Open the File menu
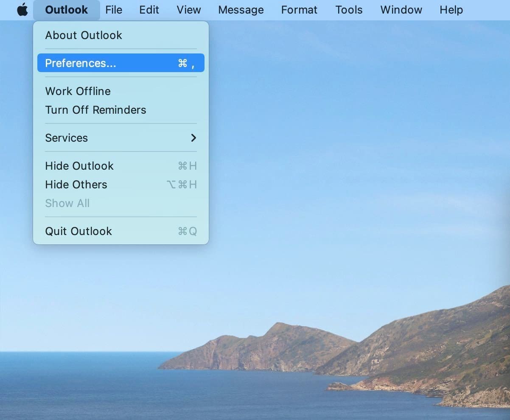Image resolution: width=510 pixels, height=420 pixels. pos(114,10)
